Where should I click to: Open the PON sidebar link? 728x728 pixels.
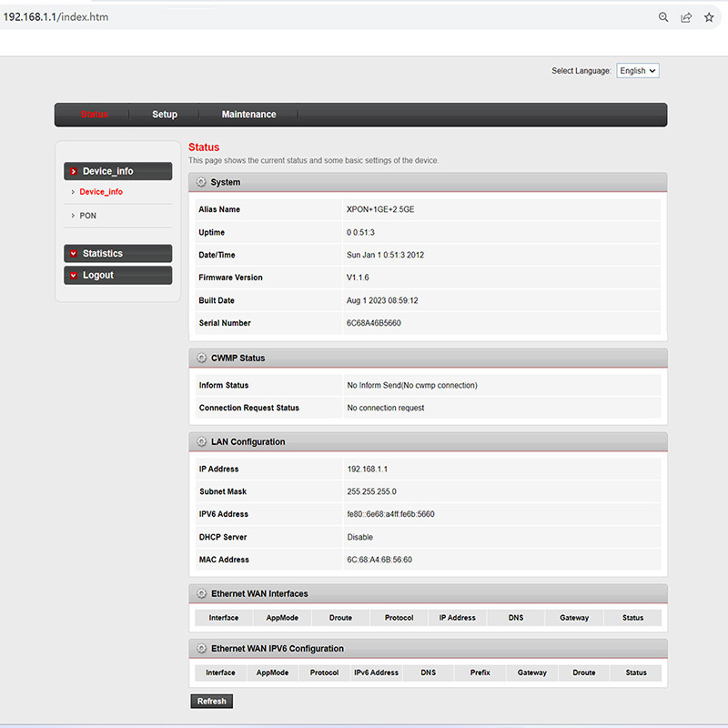(x=87, y=216)
